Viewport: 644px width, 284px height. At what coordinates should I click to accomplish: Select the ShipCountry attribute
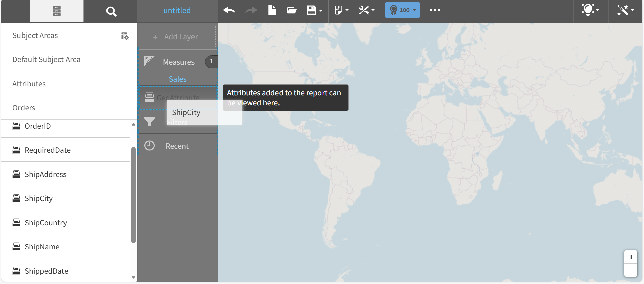[x=46, y=223]
